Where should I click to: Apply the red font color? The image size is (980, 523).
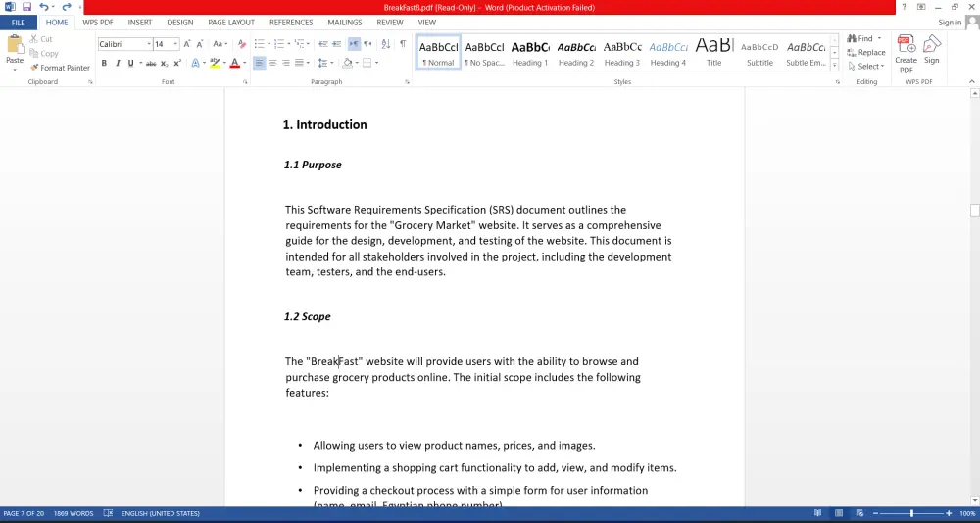(x=235, y=63)
